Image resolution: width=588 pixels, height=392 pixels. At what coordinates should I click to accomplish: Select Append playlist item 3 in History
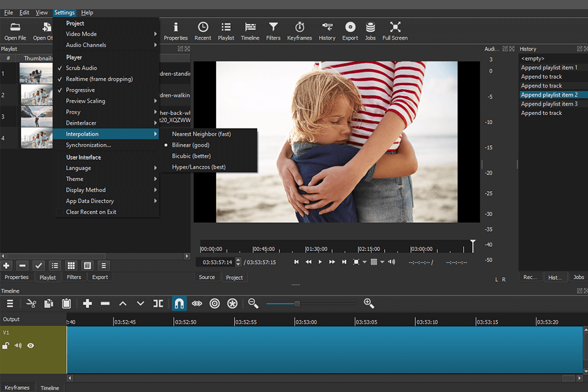550,104
